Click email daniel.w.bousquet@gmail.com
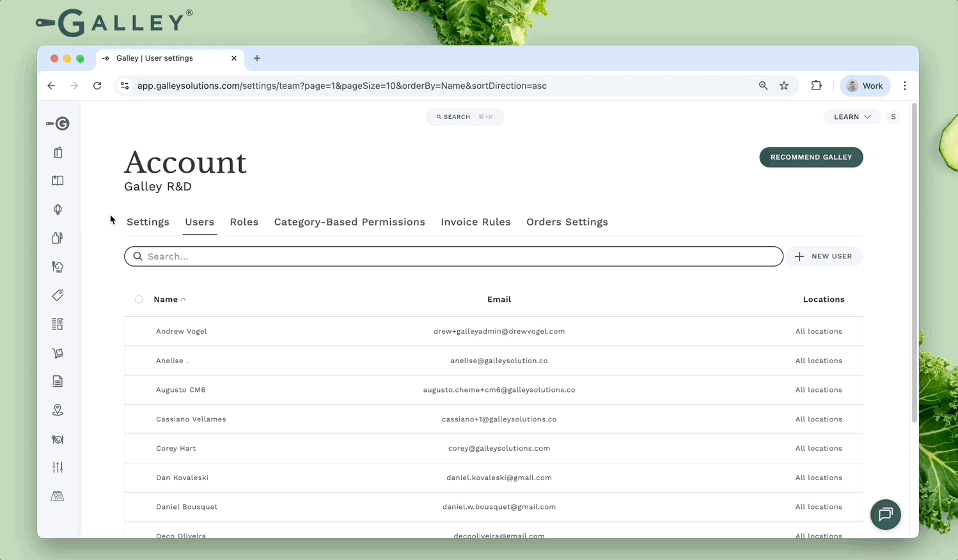Image resolution: width=958 pixels, height=560 pixels. coord(499,507)
